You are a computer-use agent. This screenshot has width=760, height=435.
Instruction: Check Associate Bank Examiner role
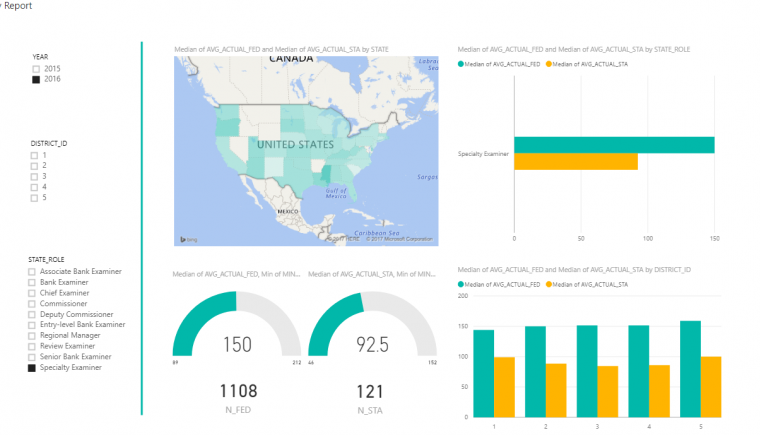click(32, 272)
